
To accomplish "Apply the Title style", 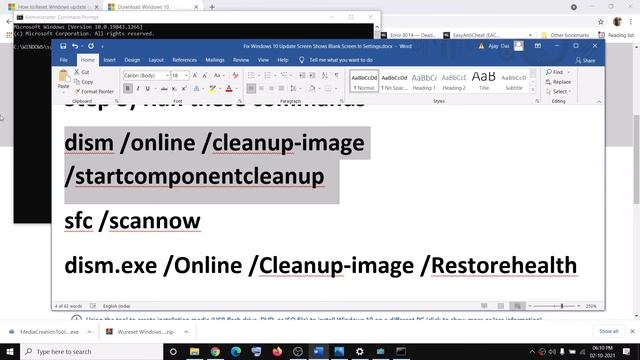I will pyautogui.click(x=484, y=81).
